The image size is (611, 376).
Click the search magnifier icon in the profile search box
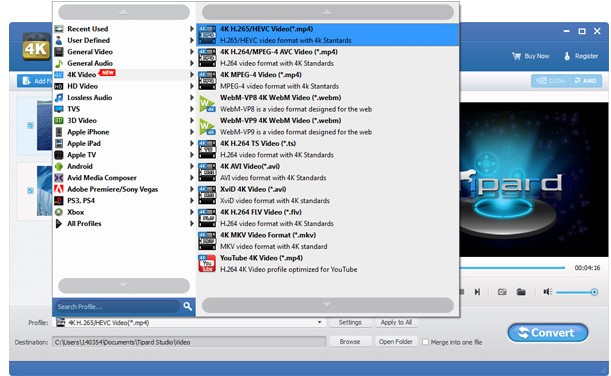(187, 306)
